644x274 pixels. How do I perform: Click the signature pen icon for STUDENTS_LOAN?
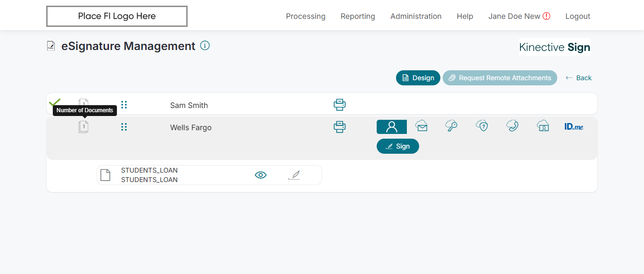pos(294,175)
